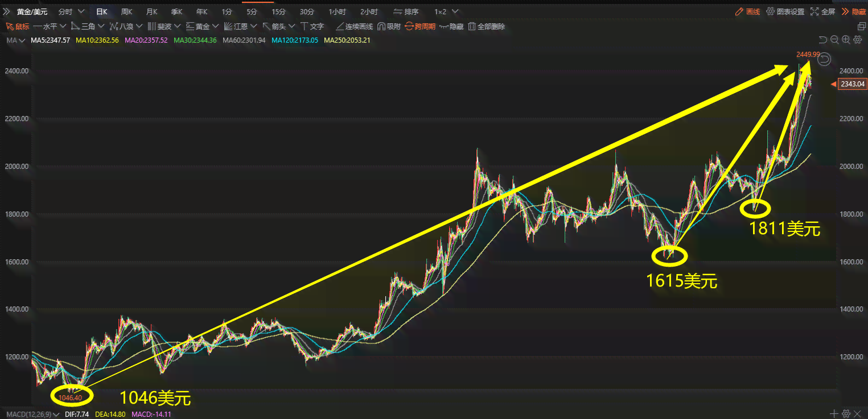Delete all drawings with 全部删除
The height and width of the screenshot is (419, 868).
[486, 26]
